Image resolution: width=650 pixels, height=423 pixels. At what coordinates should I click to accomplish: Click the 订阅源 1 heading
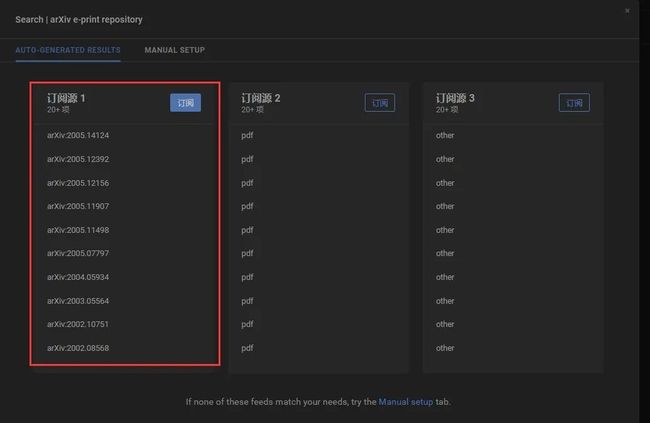[66, 98]
